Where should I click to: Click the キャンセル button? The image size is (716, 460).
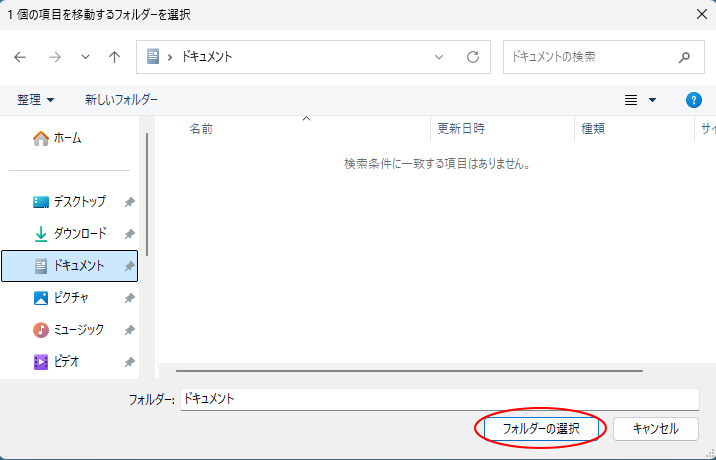point(655,428)
